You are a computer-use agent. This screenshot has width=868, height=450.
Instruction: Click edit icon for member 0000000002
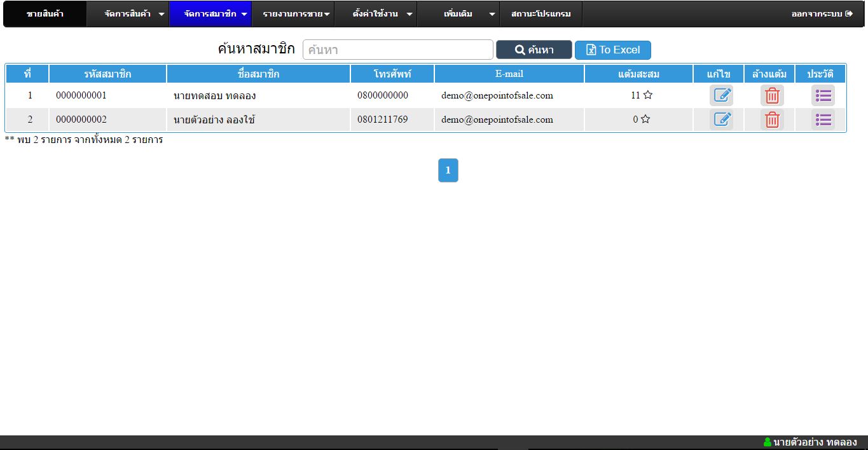(x=721, y=119)
